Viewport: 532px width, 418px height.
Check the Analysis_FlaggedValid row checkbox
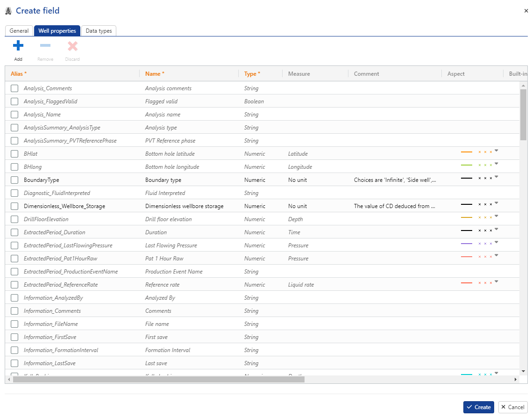(14, 101)
